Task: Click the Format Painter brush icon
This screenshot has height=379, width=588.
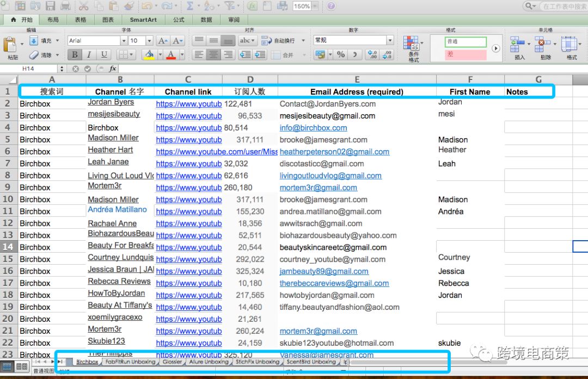Action: point(129,6)
